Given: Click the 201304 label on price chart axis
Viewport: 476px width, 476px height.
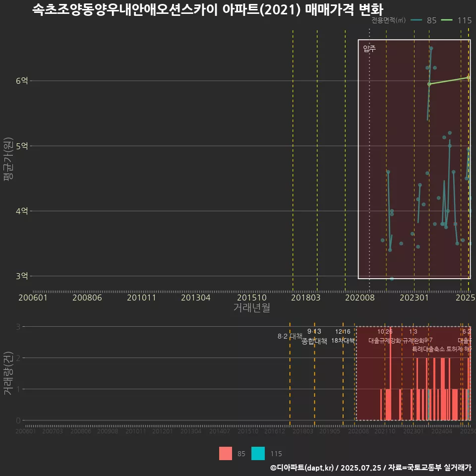Looking at the screenshot, I should point(195,297).
